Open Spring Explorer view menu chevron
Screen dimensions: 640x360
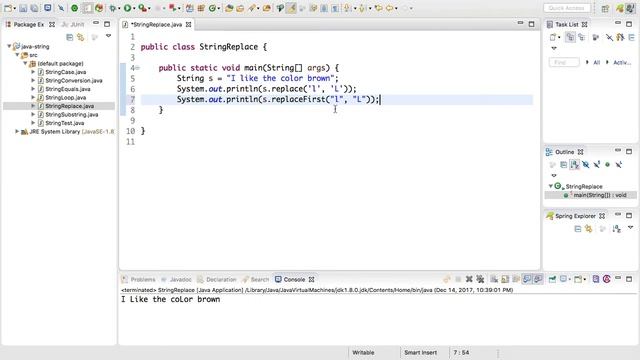tap(630, 227)
